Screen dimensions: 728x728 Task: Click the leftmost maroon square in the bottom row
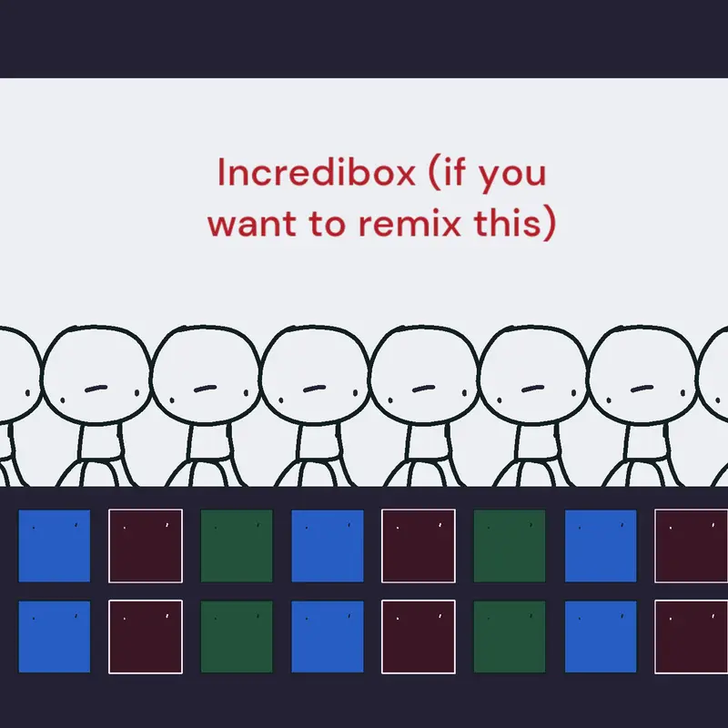tap(146, 636)
